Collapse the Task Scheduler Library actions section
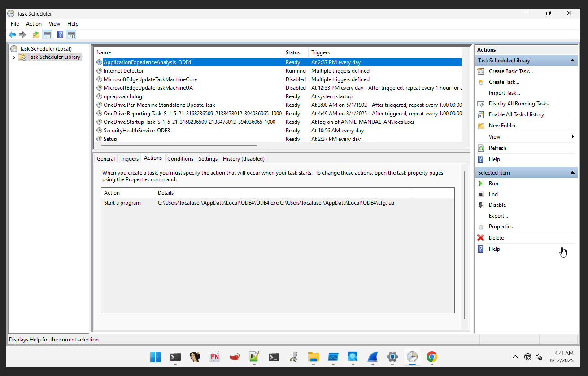Screen dimensions: 588x376 (x=572, y=61)
